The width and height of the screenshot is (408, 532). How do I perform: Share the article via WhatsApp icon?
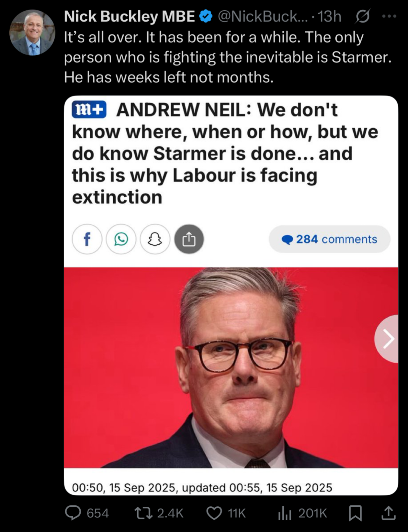coord(121,239)
